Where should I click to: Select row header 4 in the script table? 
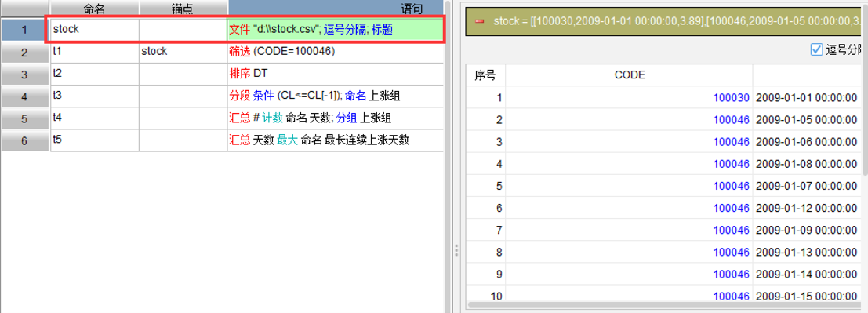click(x=24, y=96)
